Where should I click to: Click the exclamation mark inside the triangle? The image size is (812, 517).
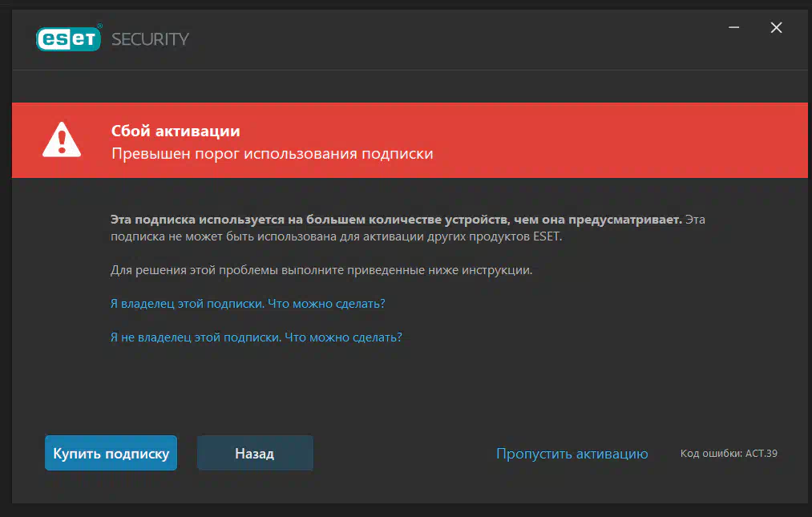click(x=62, y=142)
